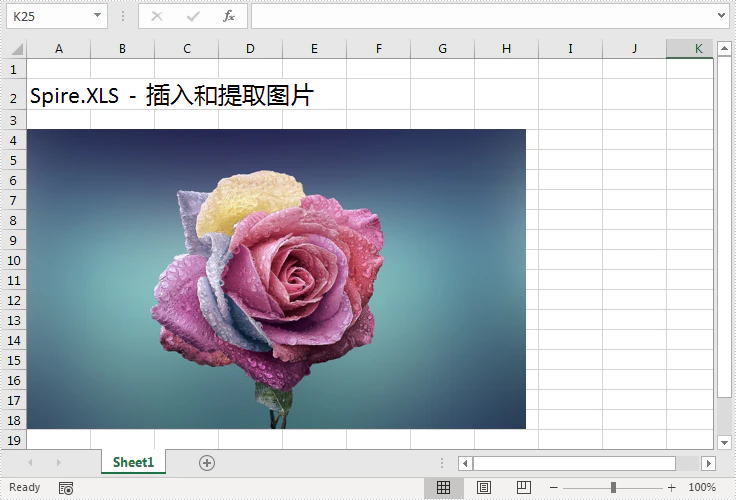
Task: Click the formula bar resize dots handle
Action: [x=123, y=16]
